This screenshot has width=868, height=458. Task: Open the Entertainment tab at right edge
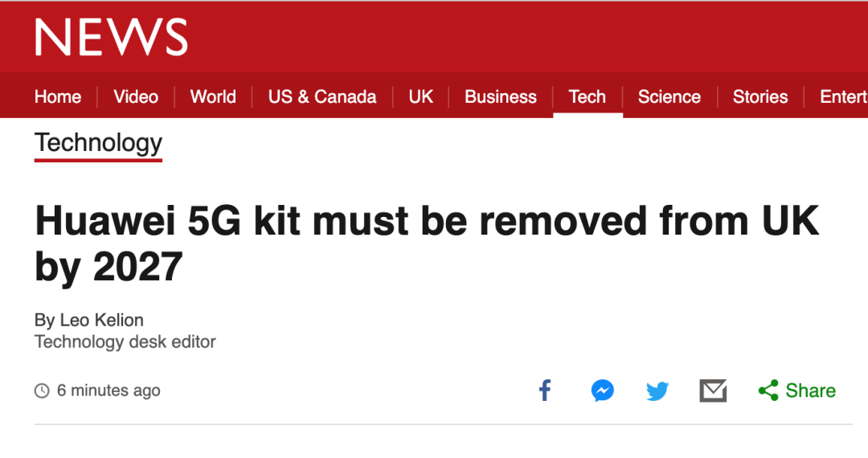pos(843,97)
